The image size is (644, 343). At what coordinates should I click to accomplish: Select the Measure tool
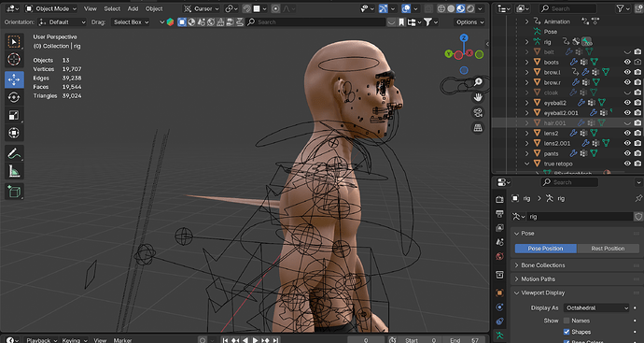[14, 171]
